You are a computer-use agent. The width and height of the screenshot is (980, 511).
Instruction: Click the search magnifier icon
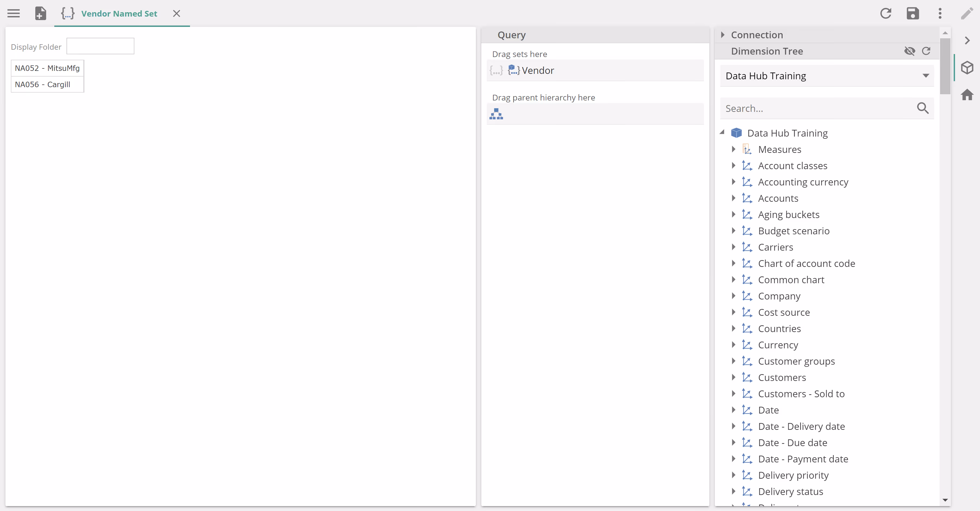click(922, 108)
